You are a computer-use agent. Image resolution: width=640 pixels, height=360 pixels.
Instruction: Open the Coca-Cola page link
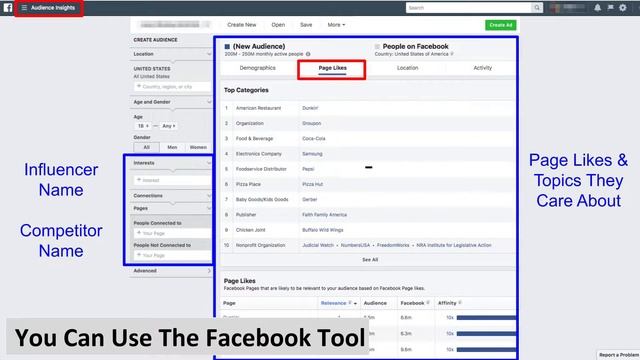point(313,139)
